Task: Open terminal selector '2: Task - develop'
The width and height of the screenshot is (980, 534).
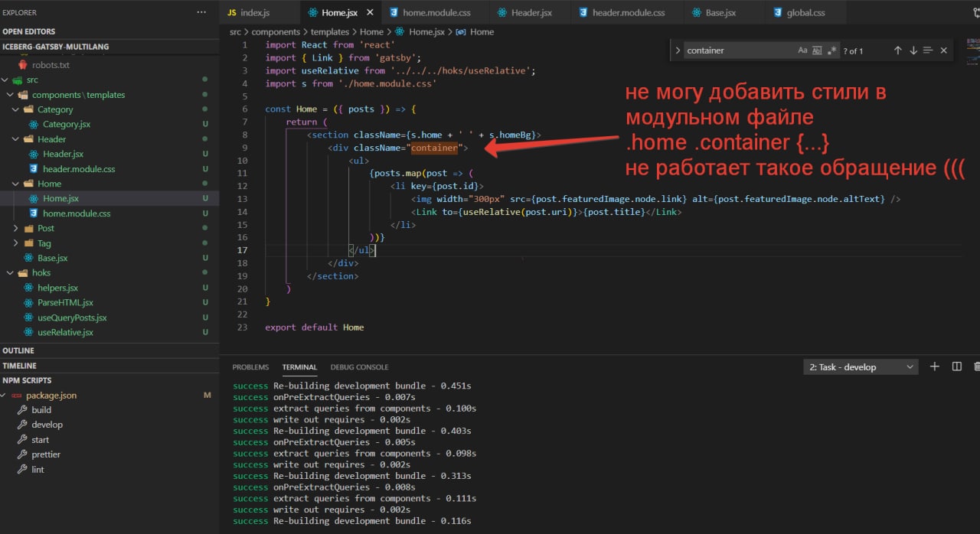Action: tap(861, 367)
